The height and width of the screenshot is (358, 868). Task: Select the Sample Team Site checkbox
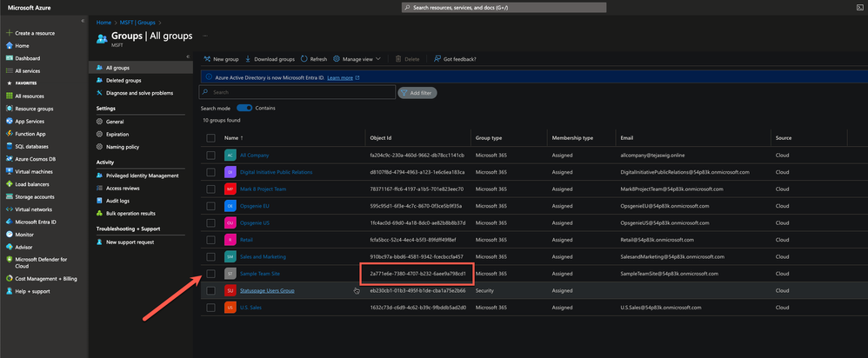coord(210,274)
